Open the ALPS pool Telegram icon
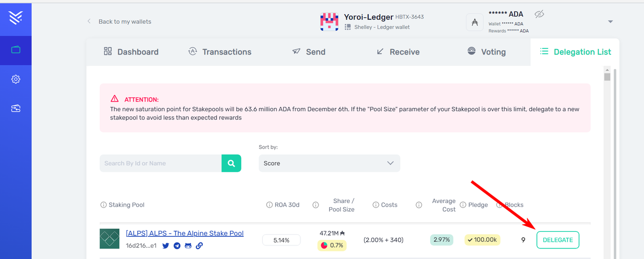This screenshot has height=259, width=644. [177, 246]
